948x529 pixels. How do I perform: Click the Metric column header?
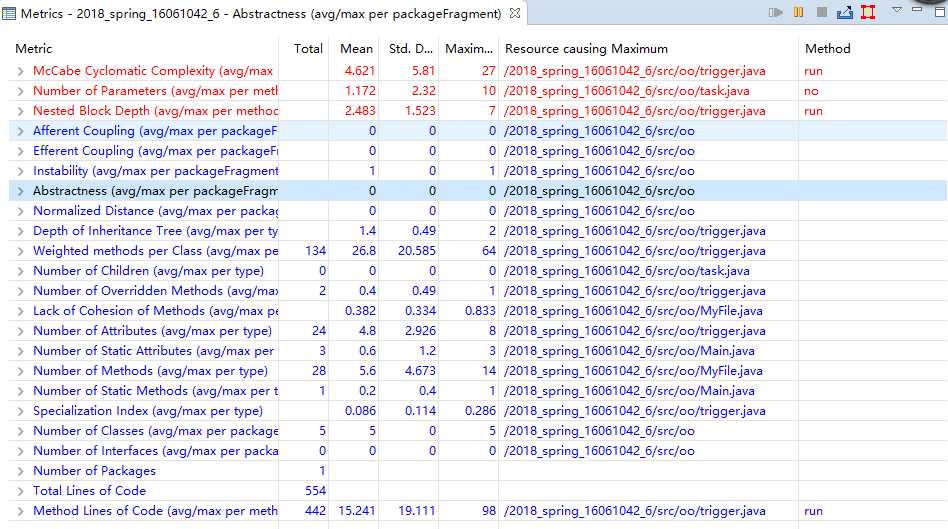click(34, 48)
